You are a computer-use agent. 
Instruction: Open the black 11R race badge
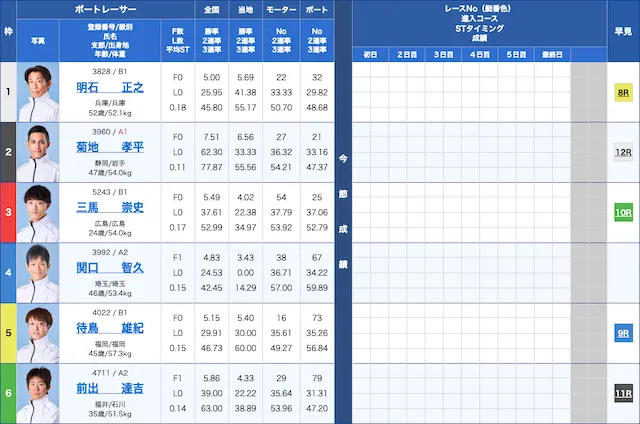[x=622, y=394]
